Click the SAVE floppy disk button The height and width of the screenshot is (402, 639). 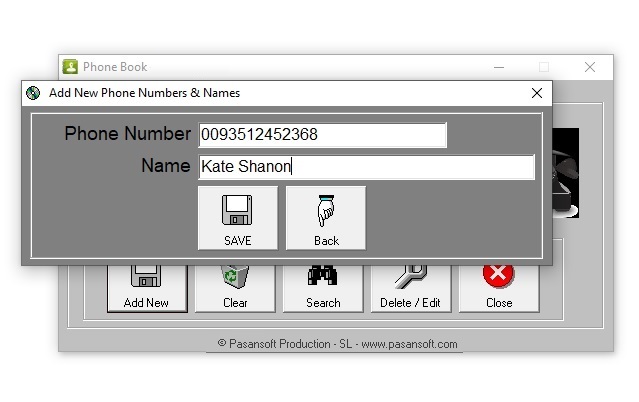point(238,218)
